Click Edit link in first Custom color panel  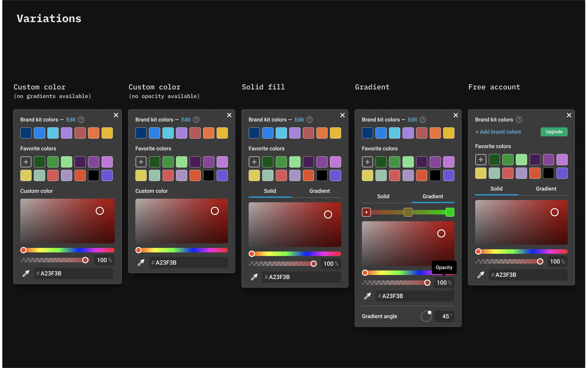(x=71, y=120)
